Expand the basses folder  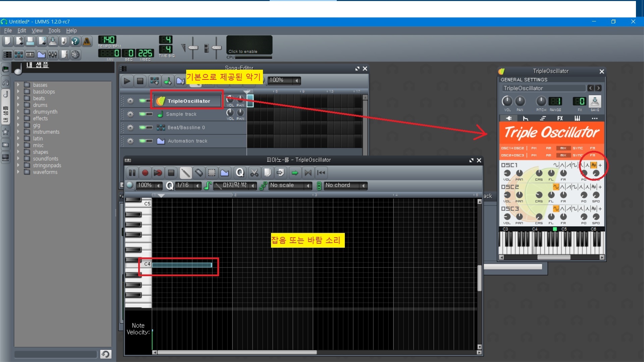click(18, 85)
